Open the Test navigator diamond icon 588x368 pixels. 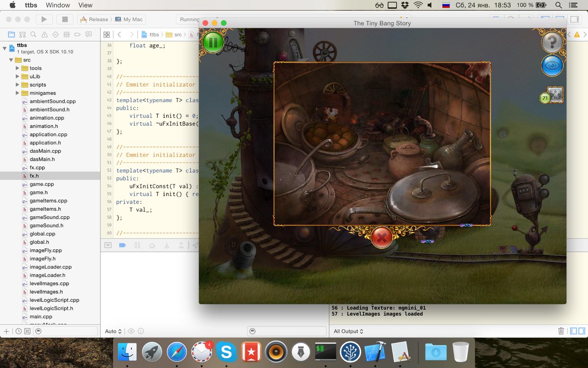click(55, 34)
